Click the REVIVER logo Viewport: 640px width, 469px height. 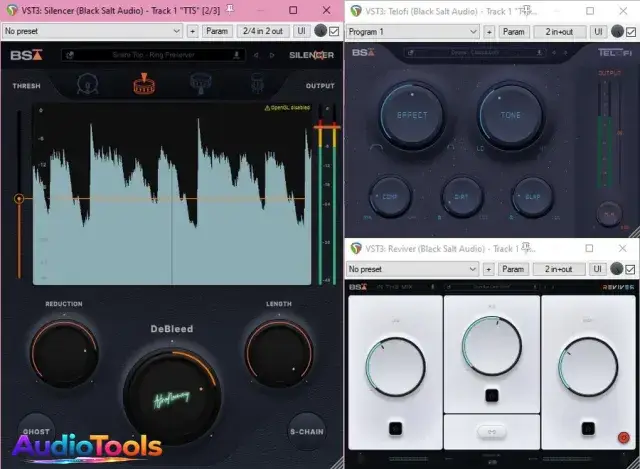tap(618, 287)
